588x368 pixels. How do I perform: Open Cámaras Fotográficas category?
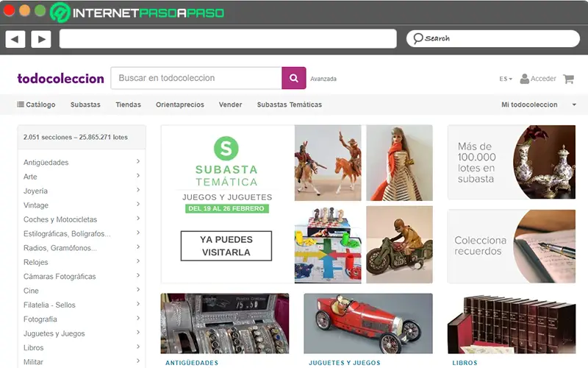coord(60,277)
